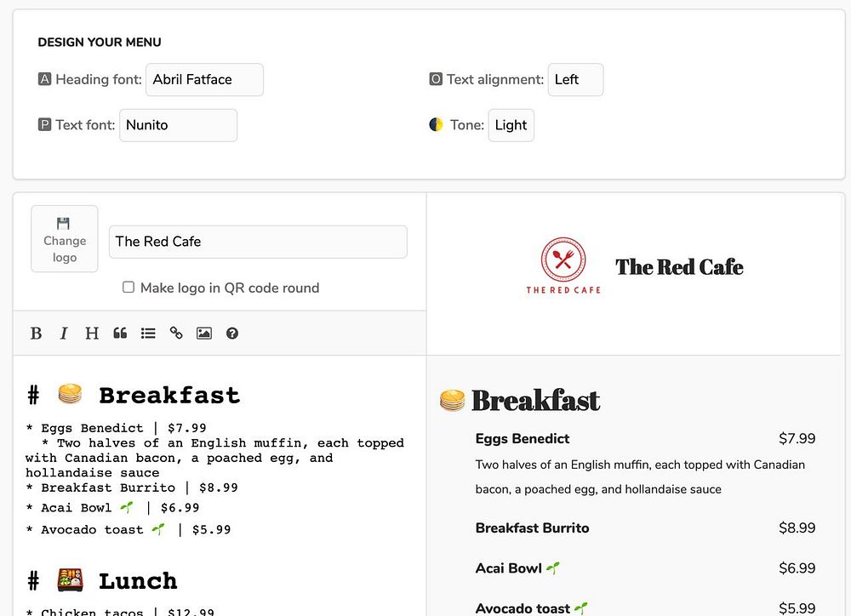The width and height of the screenshot is (851, 616).
Task: Open the Text alignment dropdown
Action: pos(575,80)
